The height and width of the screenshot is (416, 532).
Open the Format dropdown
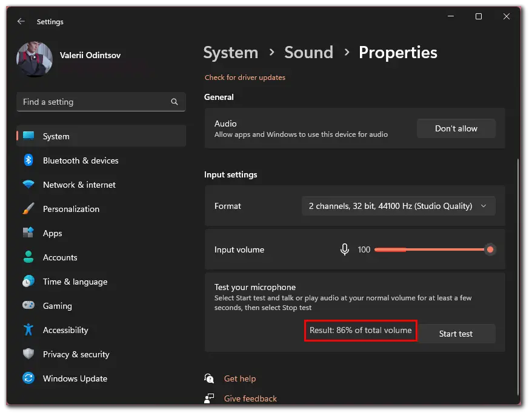coord(399,206)
